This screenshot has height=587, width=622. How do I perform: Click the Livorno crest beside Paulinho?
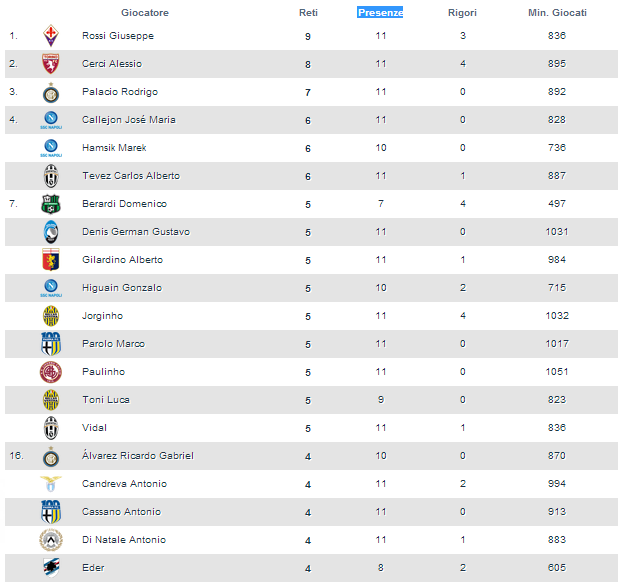coord(50,372)
